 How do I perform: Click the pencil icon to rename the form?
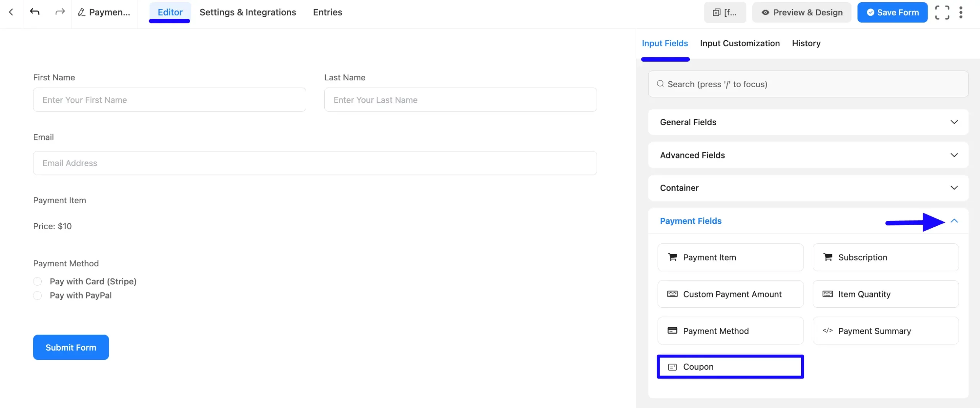pos(81,12)
